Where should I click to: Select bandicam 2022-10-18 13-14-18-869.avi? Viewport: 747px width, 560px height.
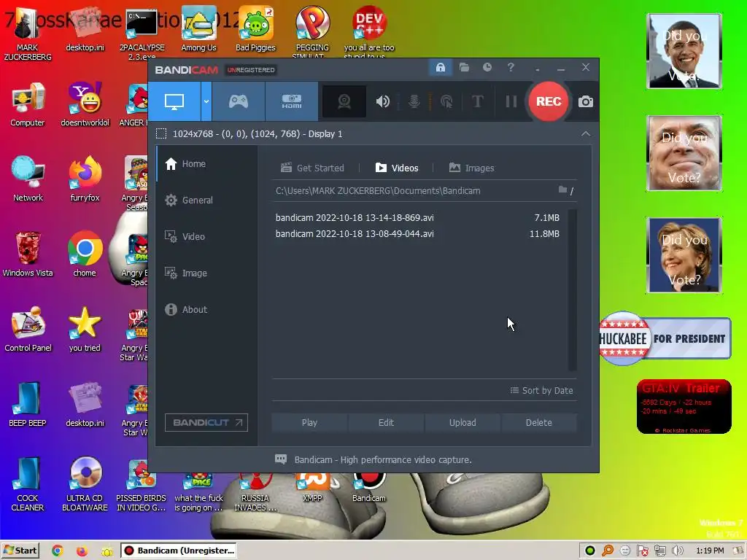(417, 217)
